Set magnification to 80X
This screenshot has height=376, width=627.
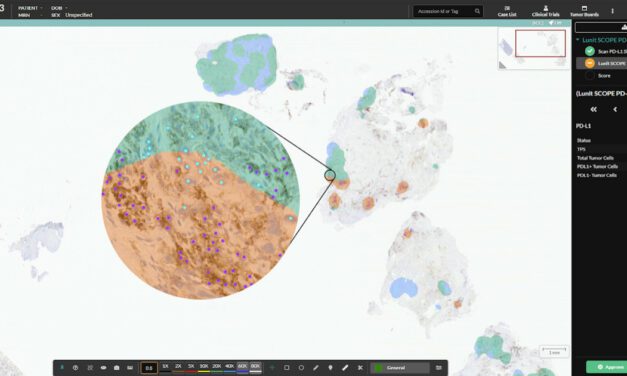click(255, 367)
